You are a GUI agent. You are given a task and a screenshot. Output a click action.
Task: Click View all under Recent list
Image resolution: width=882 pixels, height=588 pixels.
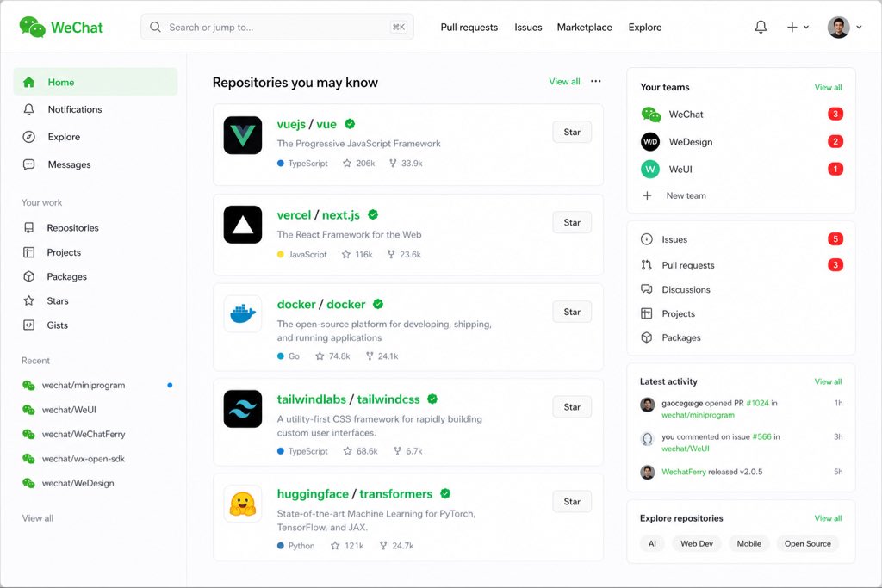38,518
